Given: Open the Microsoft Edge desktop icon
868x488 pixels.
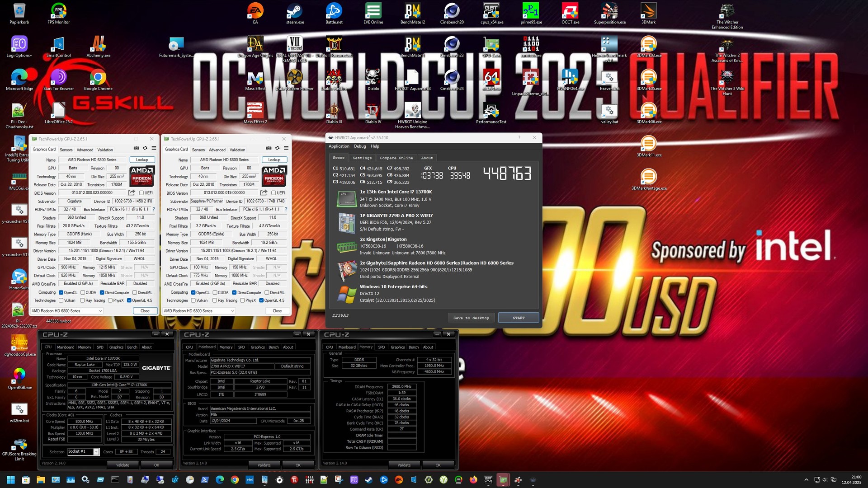Looking at the screenshot, I should [19, 80].
